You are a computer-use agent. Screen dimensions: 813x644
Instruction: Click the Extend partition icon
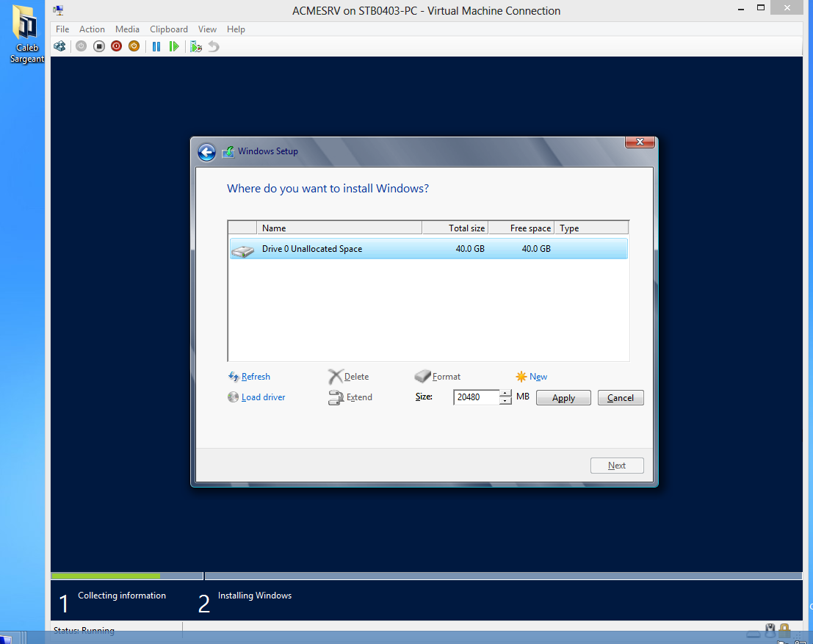pyautogui.click(x=336, y=398)
